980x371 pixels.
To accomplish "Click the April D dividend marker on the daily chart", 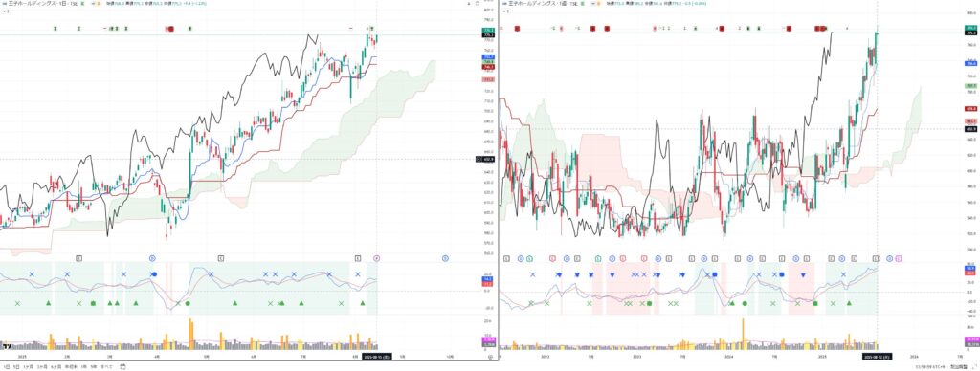I will pos(152,258).
